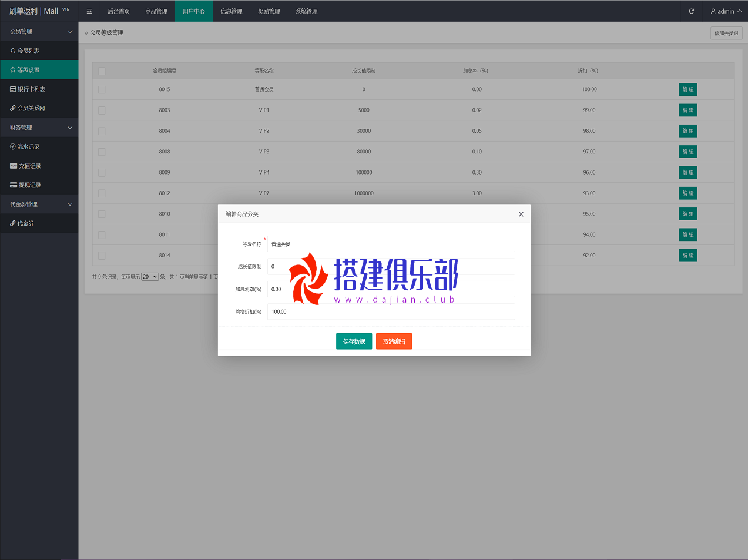Click the edit button for row 8014
The height and width of the screenshot is (560, 748).
(x=688, y=256)
